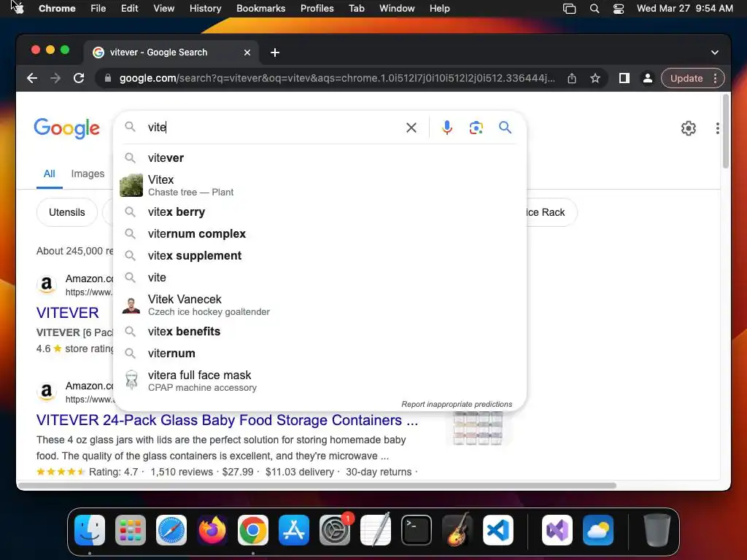Open Finder in the Dock
The height and width of the screenshot is (560, 747).
90,530
